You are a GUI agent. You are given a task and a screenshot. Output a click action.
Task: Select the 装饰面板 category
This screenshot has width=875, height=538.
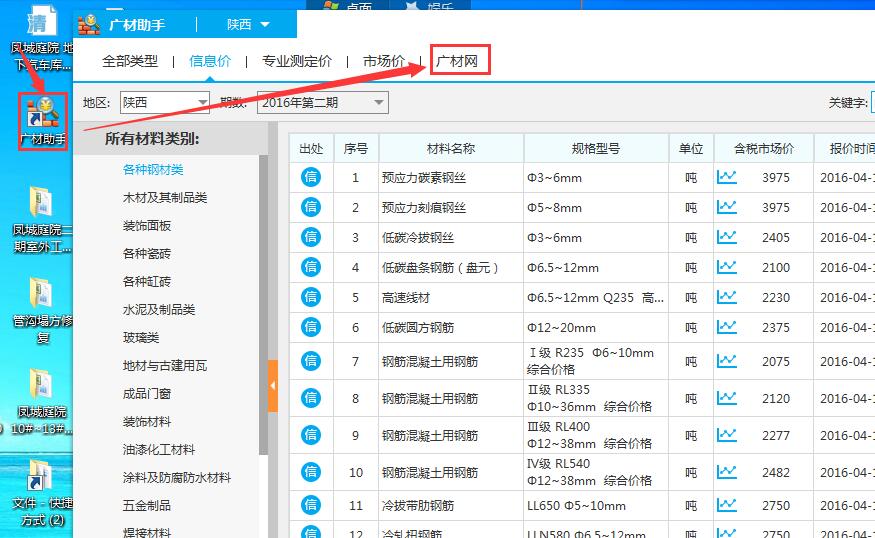147,225
